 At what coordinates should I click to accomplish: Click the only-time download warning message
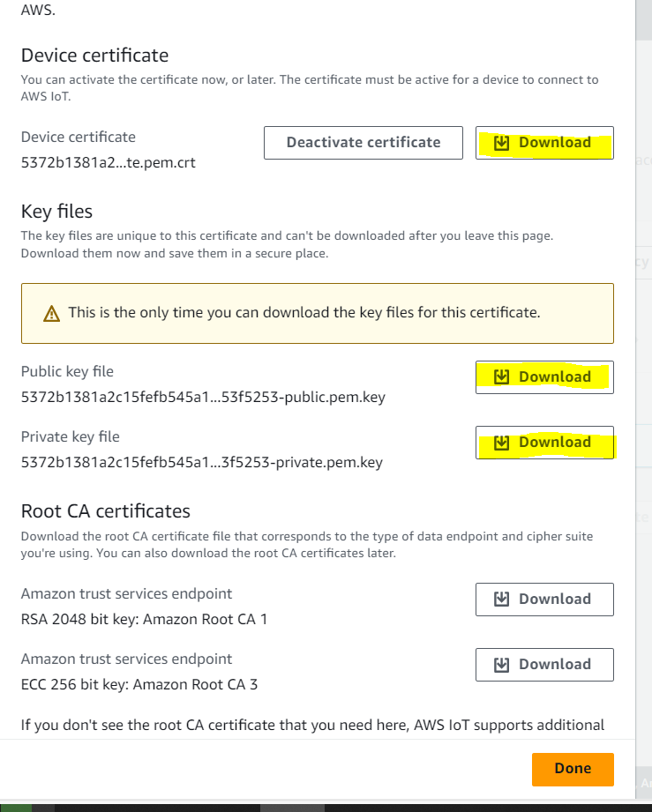pos(304,313)
